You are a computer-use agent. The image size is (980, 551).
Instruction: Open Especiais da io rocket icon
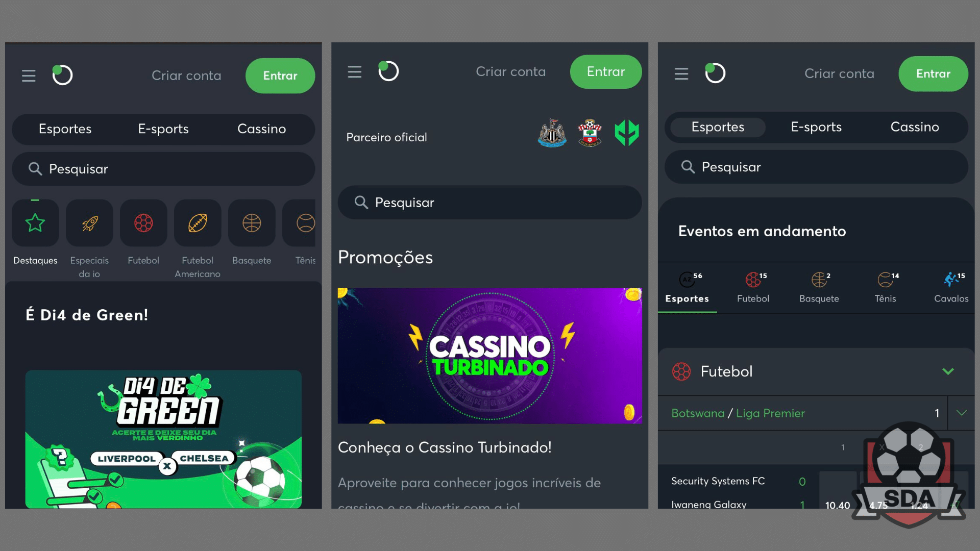point(89,223)
